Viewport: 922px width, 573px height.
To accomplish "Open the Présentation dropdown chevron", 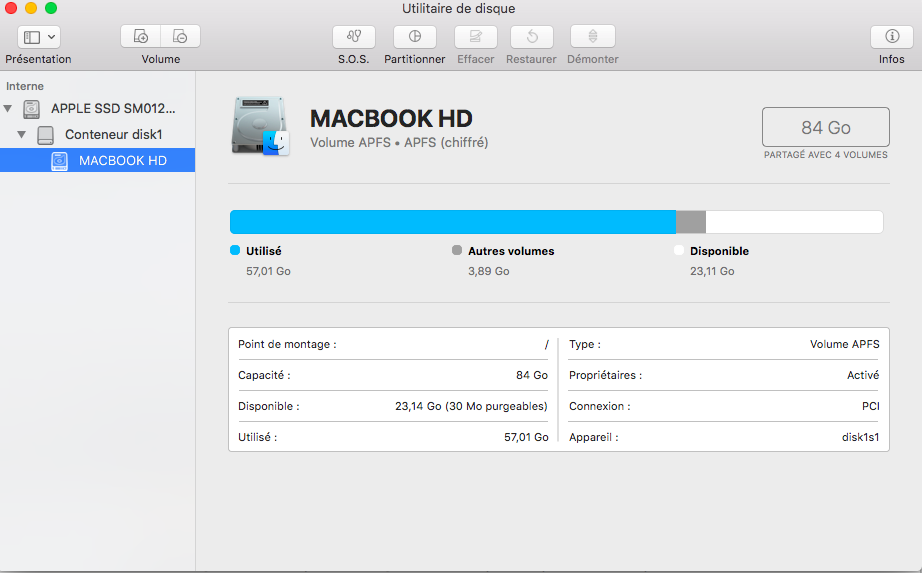I will (x=52, y=37).
